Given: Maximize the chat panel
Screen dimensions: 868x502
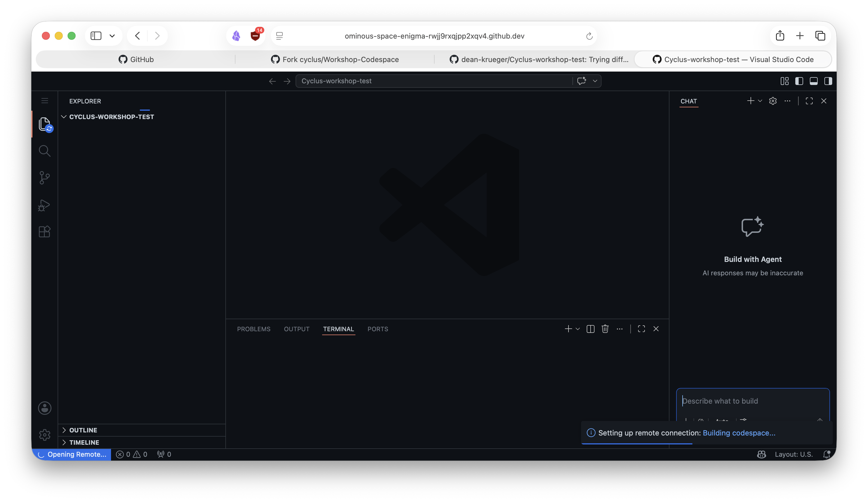Looking at the screenshot, I should click(x=809, y=101).
